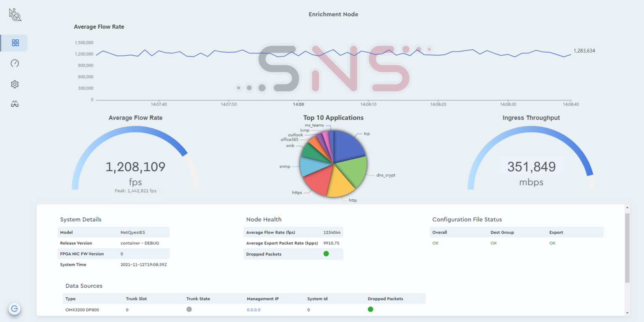This screenshot has height=322, width=644.
Task: Click the gray Trunk State indicator
Action: click(x=189, y=309)
